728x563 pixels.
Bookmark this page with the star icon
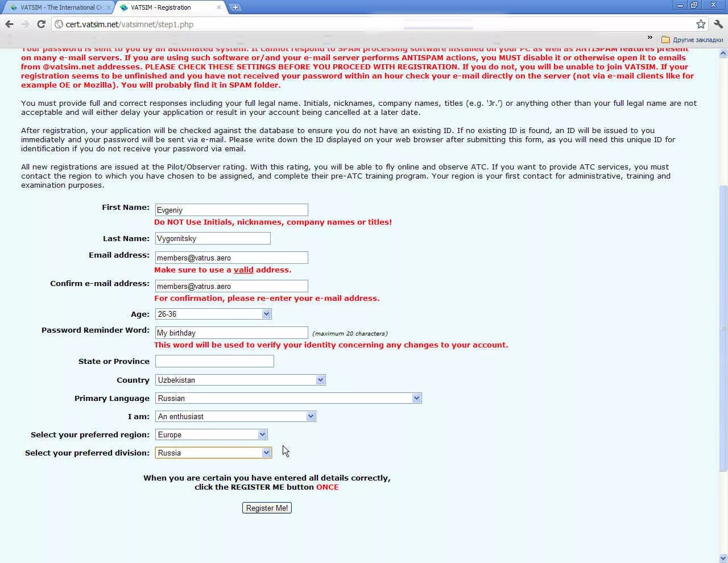[x=701, y=24]
